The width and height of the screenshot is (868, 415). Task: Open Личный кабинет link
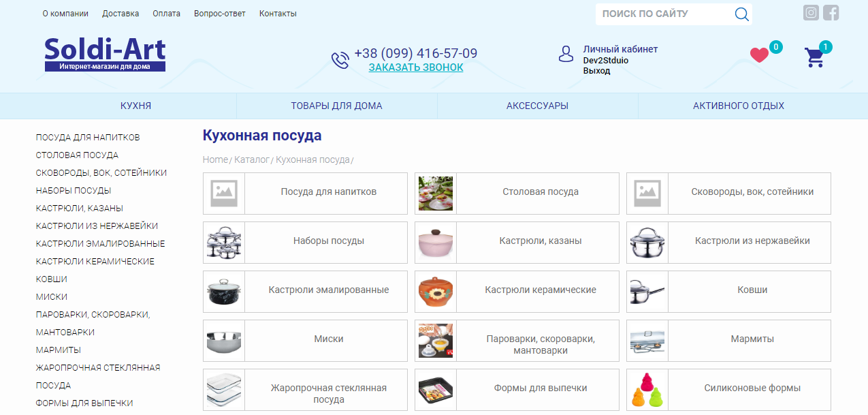click(620, 49)
